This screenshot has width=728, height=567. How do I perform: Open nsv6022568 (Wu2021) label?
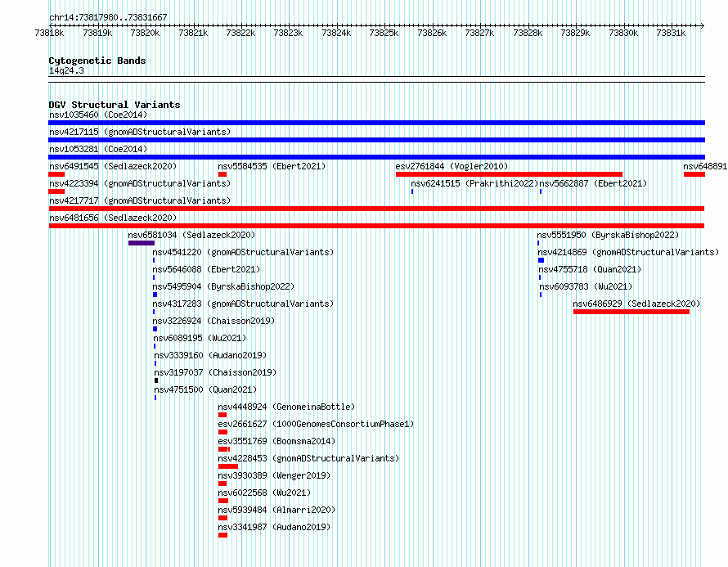point(264,493)
